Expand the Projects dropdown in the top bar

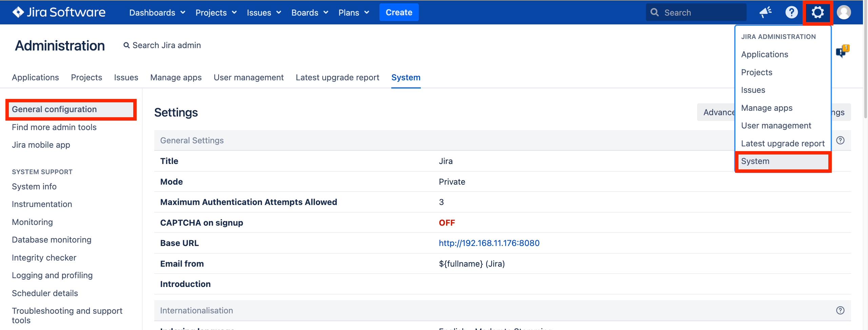click(x=216, y=13)
